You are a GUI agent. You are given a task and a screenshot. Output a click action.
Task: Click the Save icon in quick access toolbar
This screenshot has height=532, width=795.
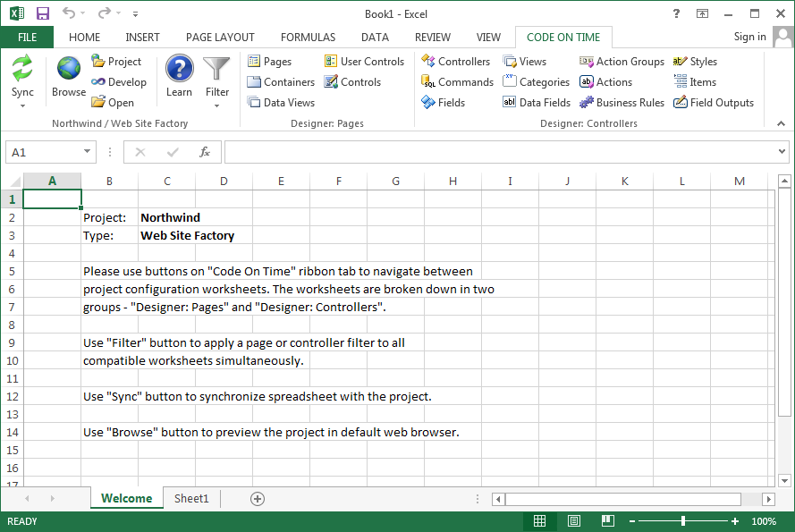pyautogui.click(x=43, y=13)
